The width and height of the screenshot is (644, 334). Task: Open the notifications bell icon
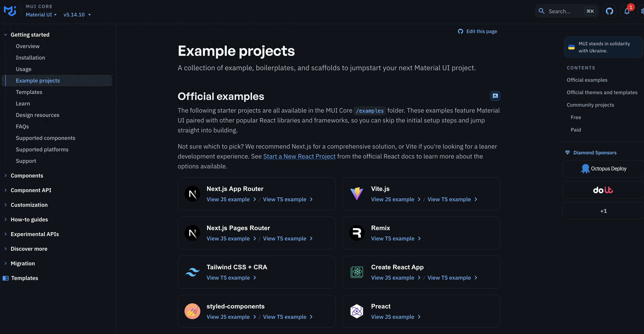point(627,11)
